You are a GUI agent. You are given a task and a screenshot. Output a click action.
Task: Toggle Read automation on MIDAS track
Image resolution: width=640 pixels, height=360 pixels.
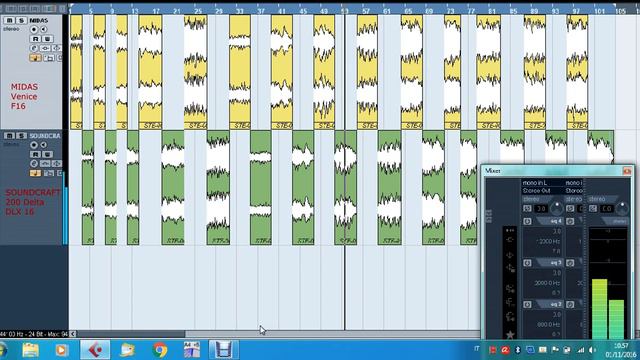(35, 39)
